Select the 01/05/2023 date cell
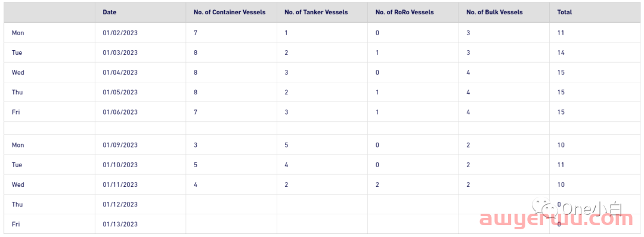Image resolution: width=644 pixels, height=237 pixels. click(120, 92)
